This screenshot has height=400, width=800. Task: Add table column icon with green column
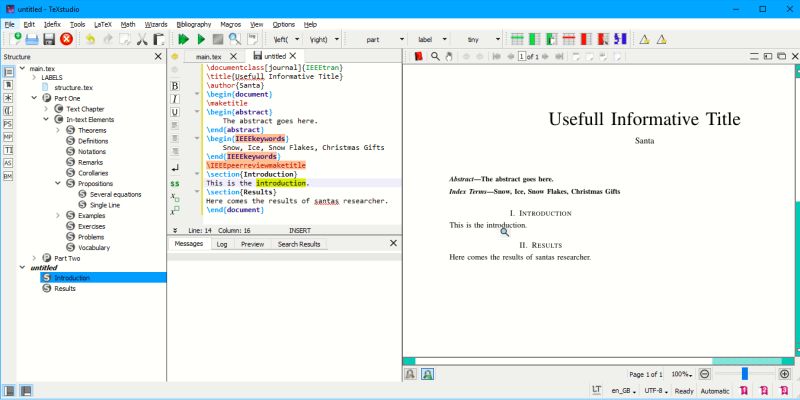(x=534, y=39)
